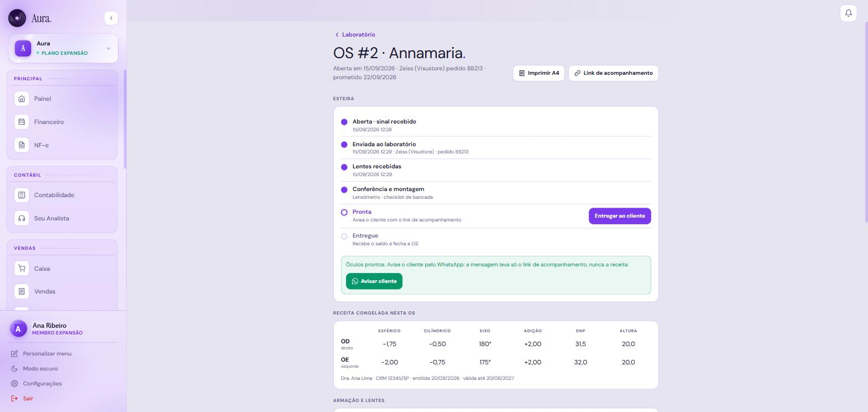This screenshot has height=412, width=868.
Task: Click Avisar cliente WhatsApp button
Action: [x=374, y=281]
